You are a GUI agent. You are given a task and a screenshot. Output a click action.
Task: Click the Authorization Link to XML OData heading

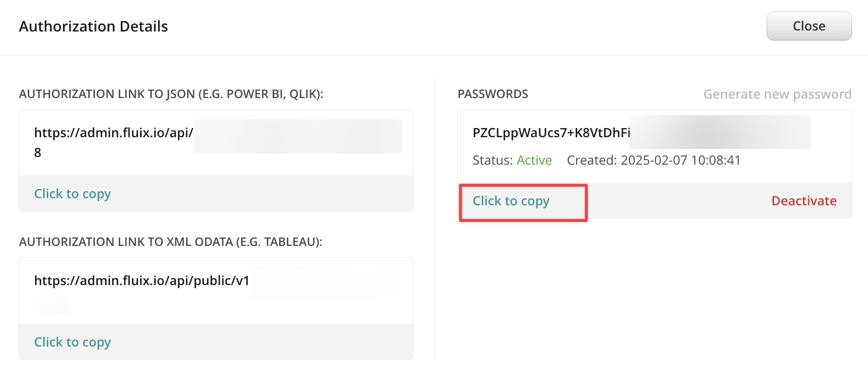[x=171, y=242]
